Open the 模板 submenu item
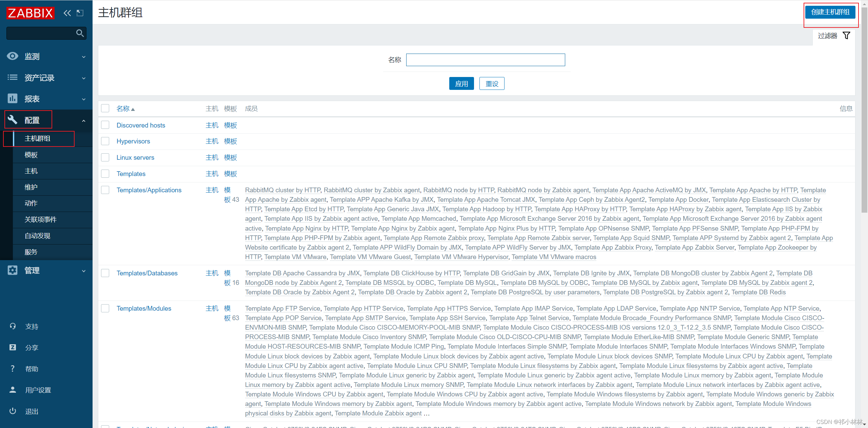Screen dimensions: 868x428 (x=31, y=155)
